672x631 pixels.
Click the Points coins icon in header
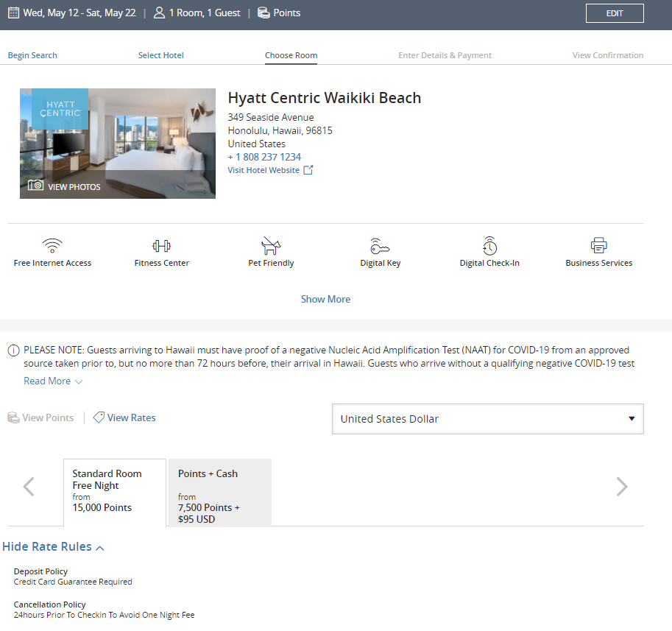pyautogui.click(x=264, y=13)
